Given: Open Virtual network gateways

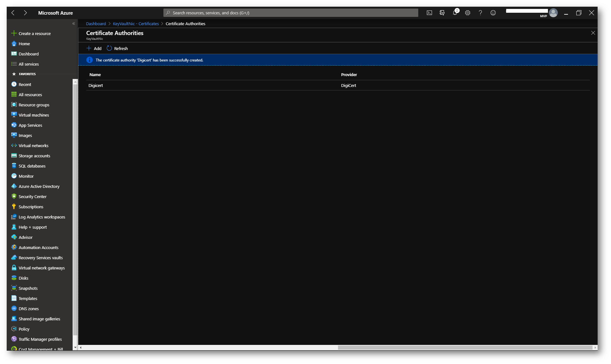Looking at the screenshot, I should coord(38,268).
